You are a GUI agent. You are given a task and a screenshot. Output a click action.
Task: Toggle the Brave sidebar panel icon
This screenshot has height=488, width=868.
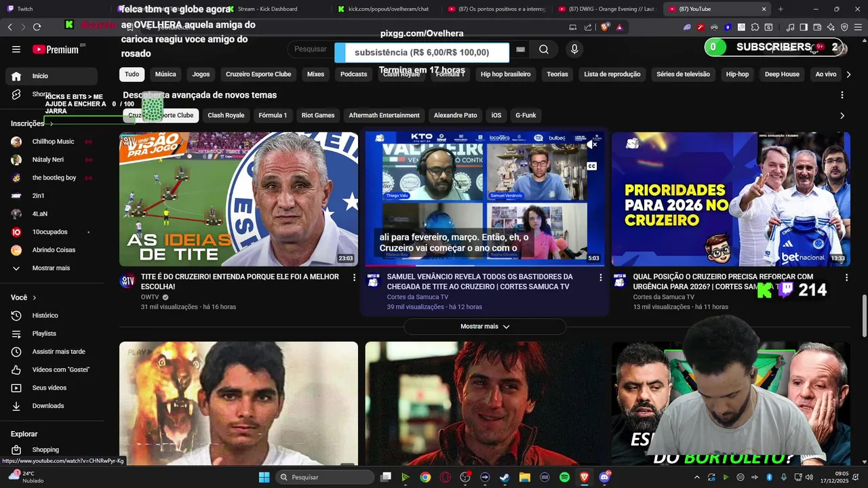click(x=804, y=27)
